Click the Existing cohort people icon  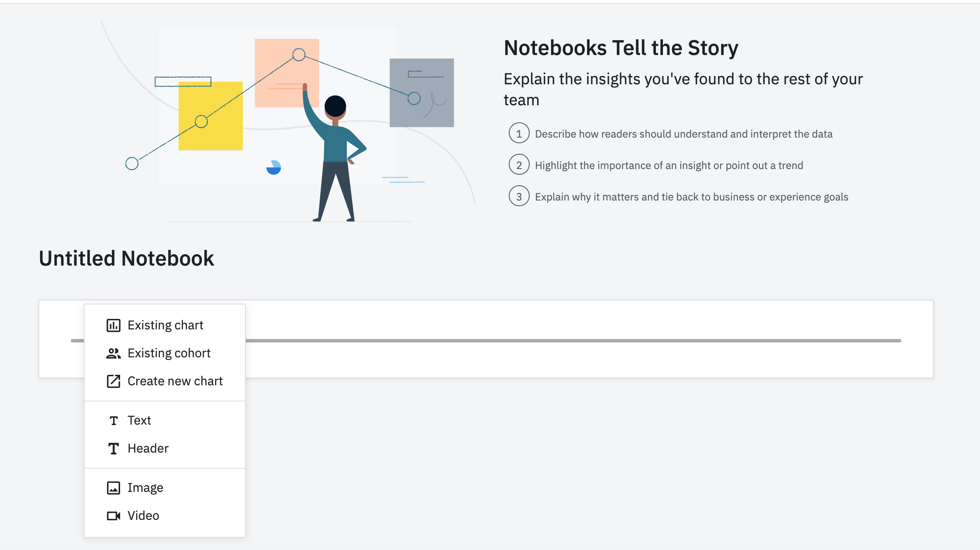tap(114, 353)
